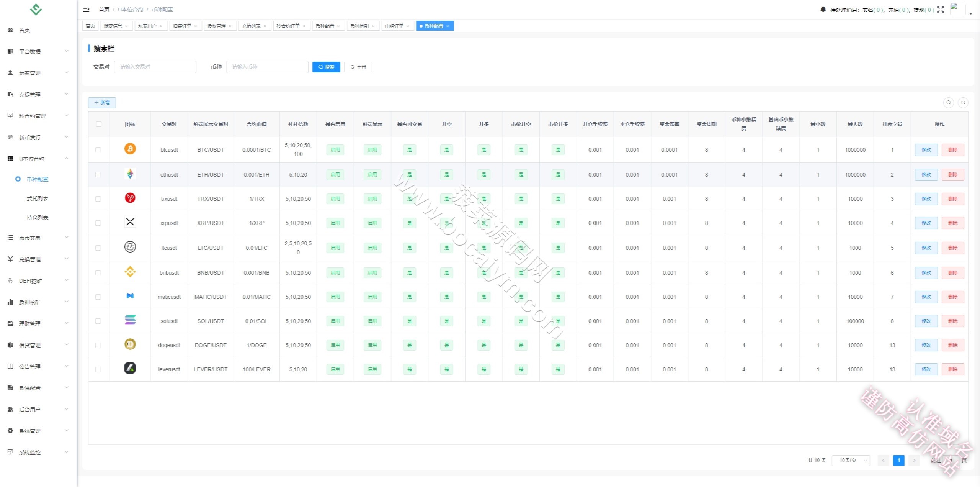Close the 申购订单 tab
The image size is (980, 487).
(408, 26)
